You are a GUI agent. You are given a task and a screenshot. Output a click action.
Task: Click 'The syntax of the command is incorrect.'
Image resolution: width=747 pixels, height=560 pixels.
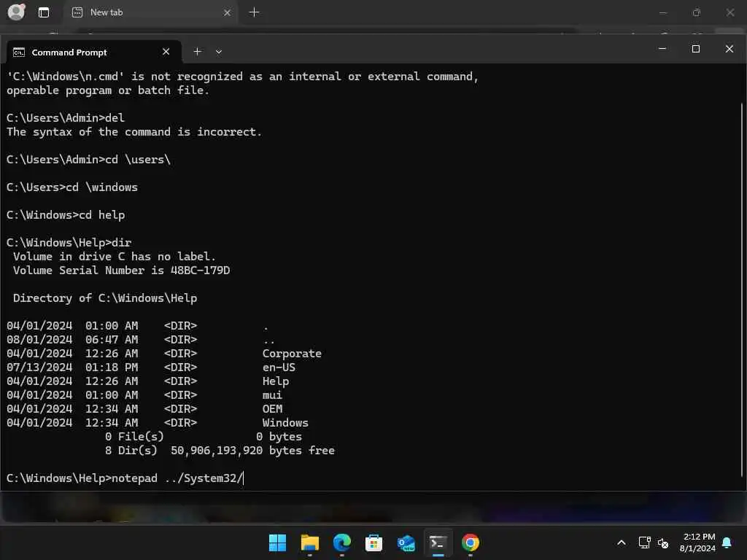(134, 132)
